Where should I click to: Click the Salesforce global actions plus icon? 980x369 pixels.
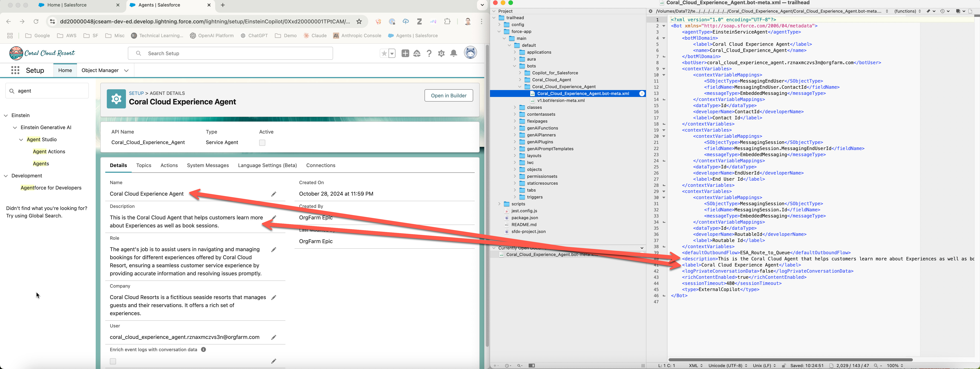405,53
